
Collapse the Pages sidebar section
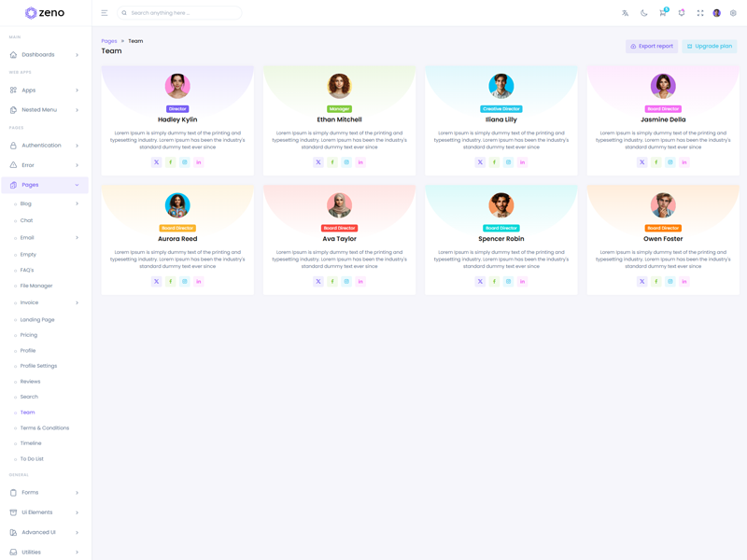pos(45,185)
